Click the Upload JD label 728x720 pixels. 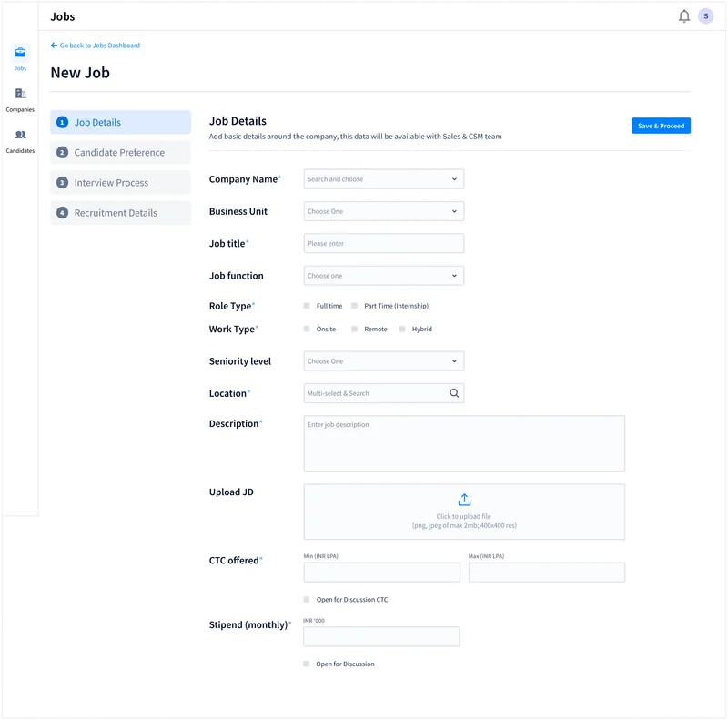tap(231, 492)
